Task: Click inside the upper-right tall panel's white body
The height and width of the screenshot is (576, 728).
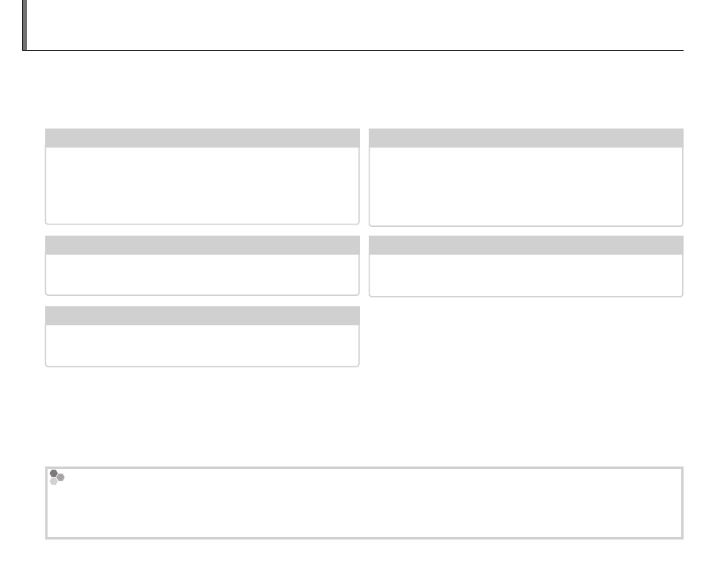Action: coord(526,185)
